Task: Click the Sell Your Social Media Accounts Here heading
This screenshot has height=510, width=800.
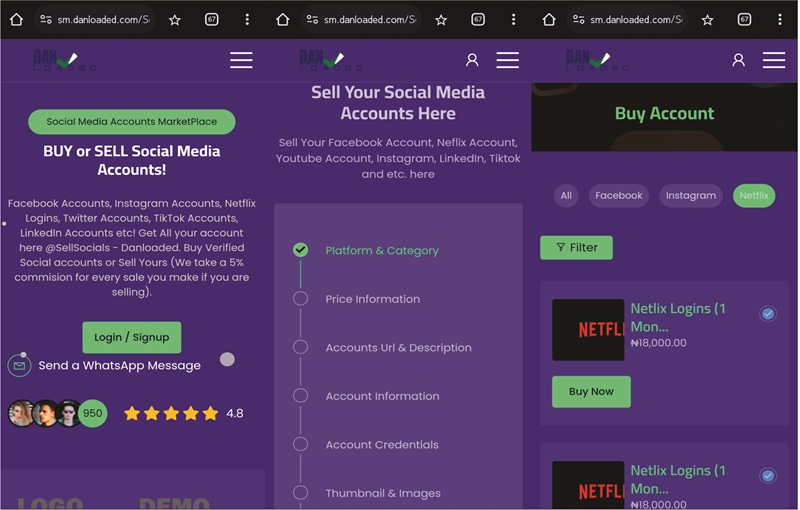Action: coord(398,103)
